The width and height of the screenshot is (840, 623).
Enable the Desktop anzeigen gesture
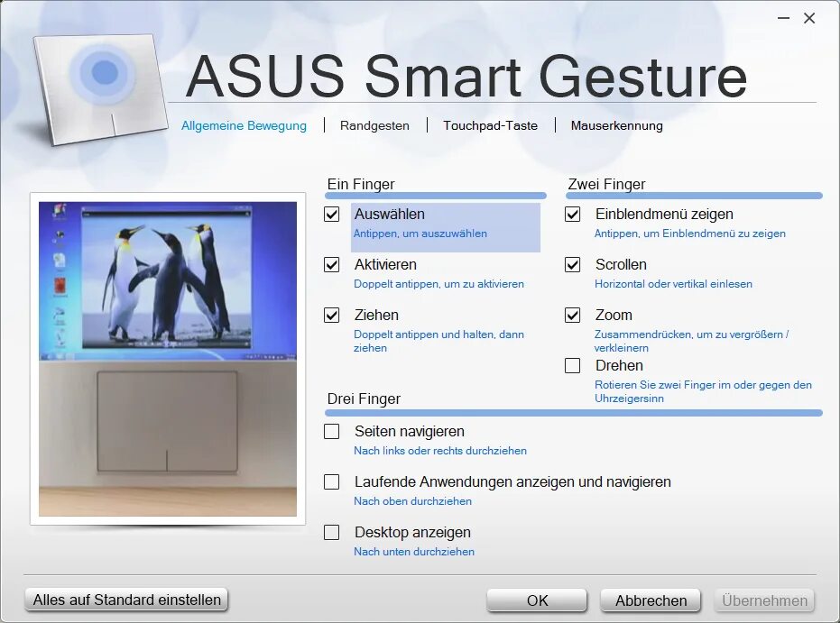(x=331, y=532)
